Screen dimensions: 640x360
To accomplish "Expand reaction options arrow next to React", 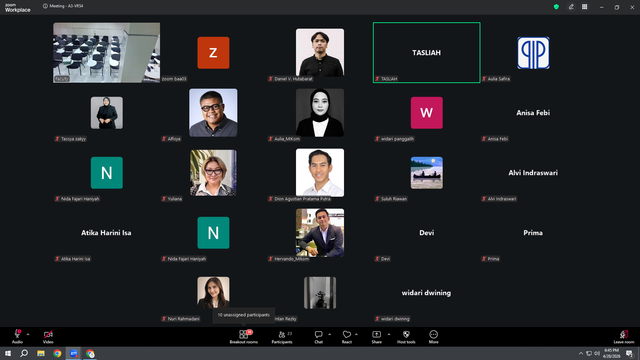I will point(356,334).
